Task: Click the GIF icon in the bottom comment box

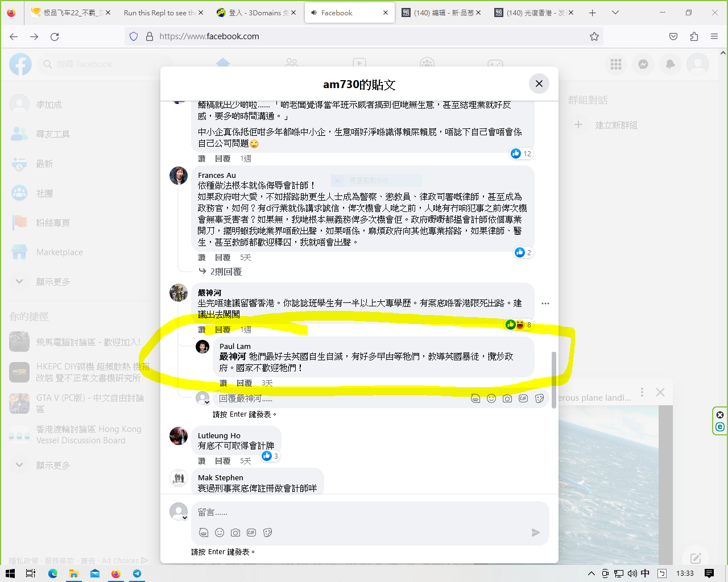Action: click(251, 533)
